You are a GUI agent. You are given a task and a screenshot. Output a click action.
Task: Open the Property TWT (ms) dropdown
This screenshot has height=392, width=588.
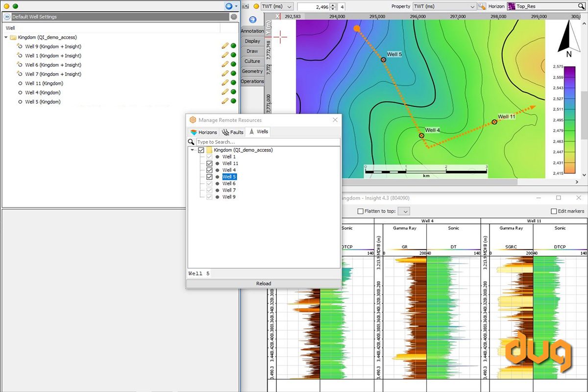pos(444,6)
